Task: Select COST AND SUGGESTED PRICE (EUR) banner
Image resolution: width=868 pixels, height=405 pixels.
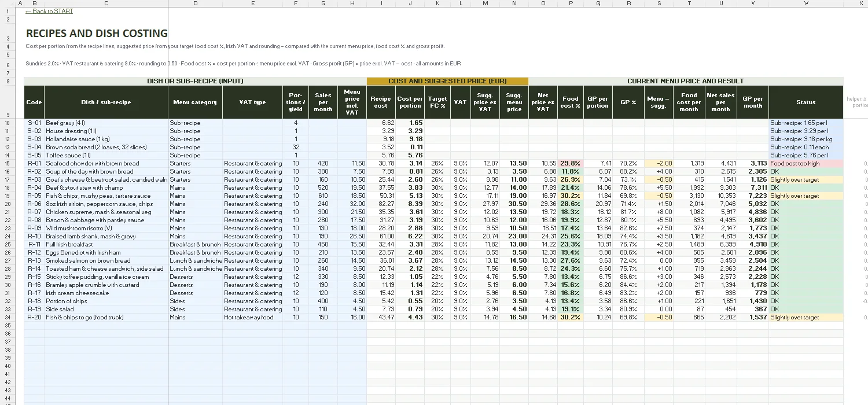Action: tap(447, 81)
